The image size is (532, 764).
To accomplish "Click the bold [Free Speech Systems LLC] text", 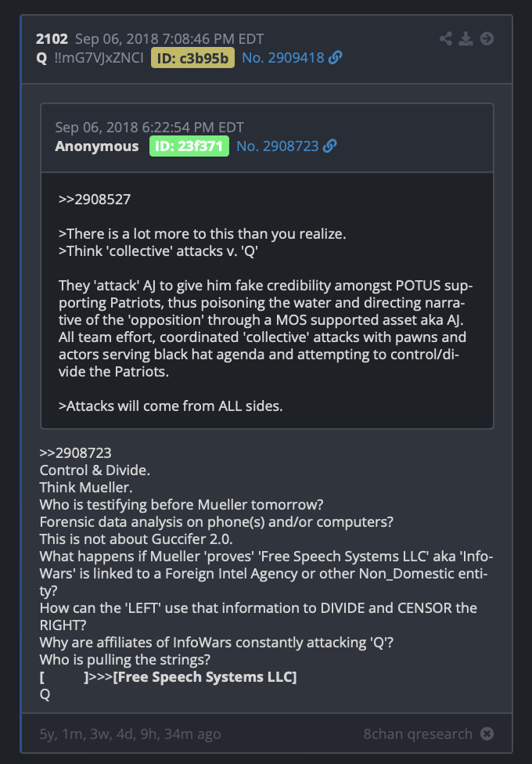I will 205,677.
